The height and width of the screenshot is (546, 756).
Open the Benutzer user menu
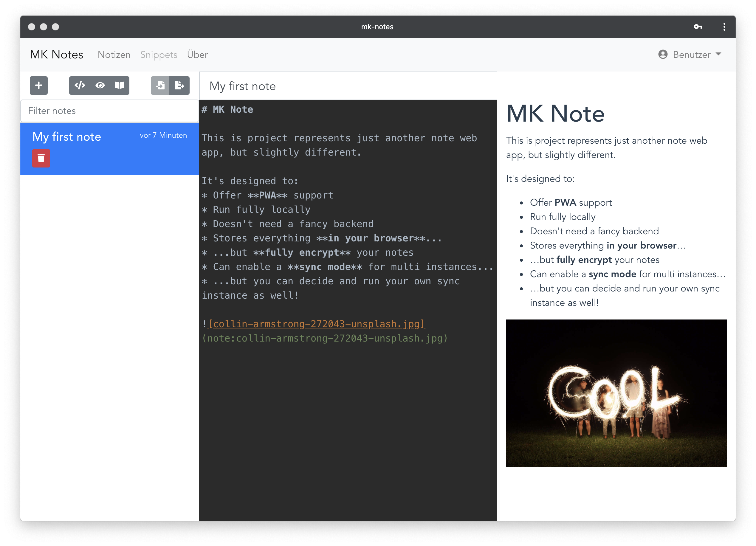pos(691,55)
